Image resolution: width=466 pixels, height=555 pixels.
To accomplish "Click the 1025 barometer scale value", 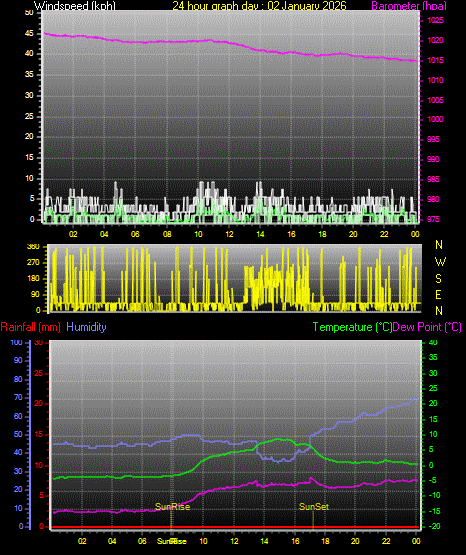I will click(436, 20).
